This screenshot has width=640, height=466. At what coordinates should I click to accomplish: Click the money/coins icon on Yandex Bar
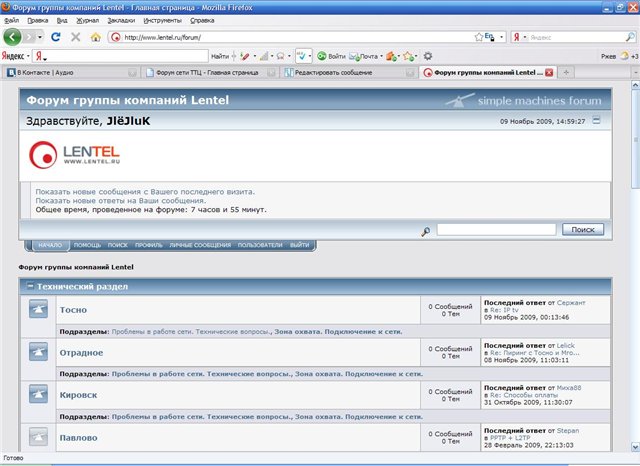[391, 56]
